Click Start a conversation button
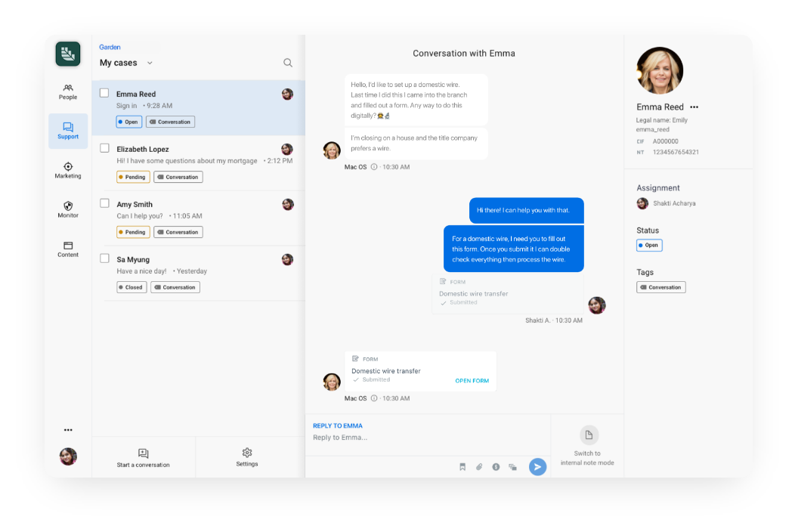 143,457
